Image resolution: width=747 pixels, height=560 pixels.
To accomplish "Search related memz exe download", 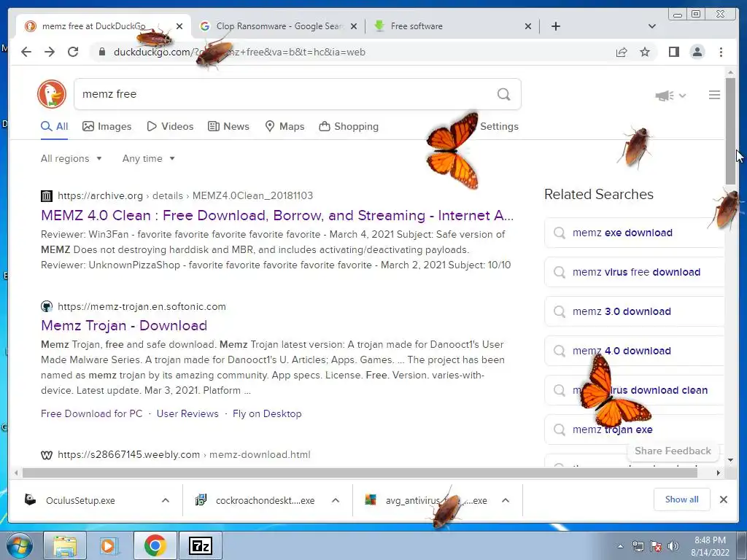I will point(634,233).
